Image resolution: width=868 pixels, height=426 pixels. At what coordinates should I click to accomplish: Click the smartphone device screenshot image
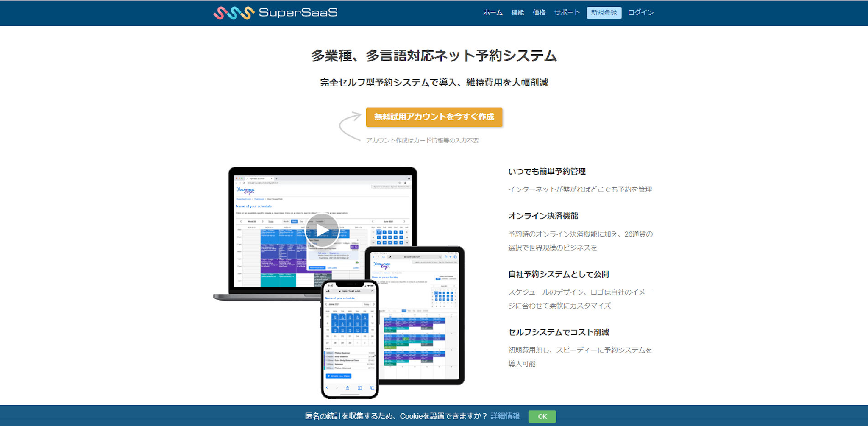coord(350,339)
